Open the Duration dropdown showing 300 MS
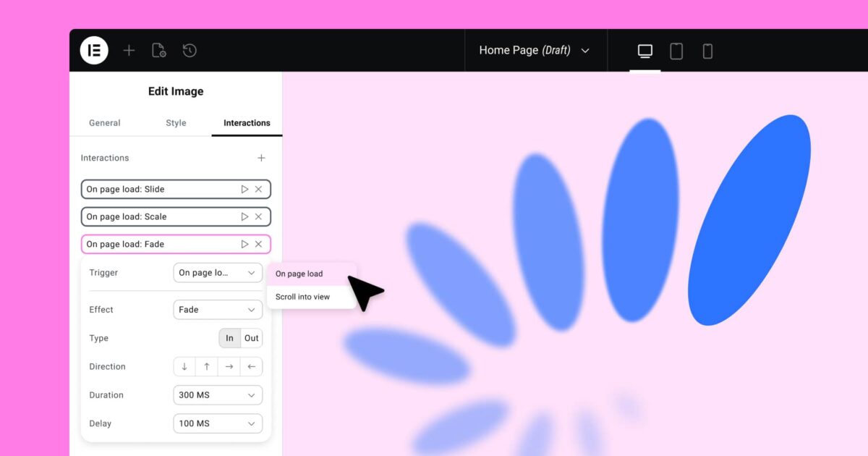Screen dimensions: 868x456 218,395
